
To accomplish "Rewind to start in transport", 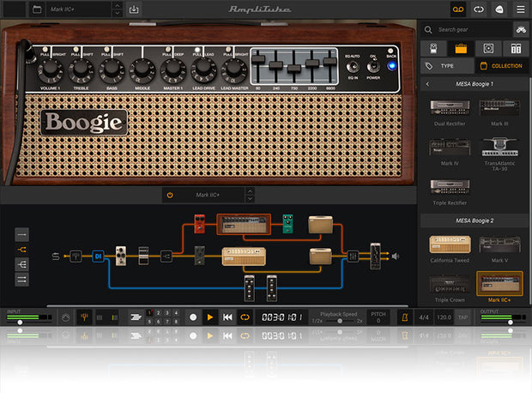I will pos(227,317).
